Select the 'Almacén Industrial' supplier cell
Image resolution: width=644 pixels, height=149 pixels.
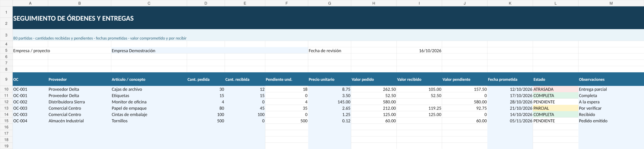[x=79, y=121]
